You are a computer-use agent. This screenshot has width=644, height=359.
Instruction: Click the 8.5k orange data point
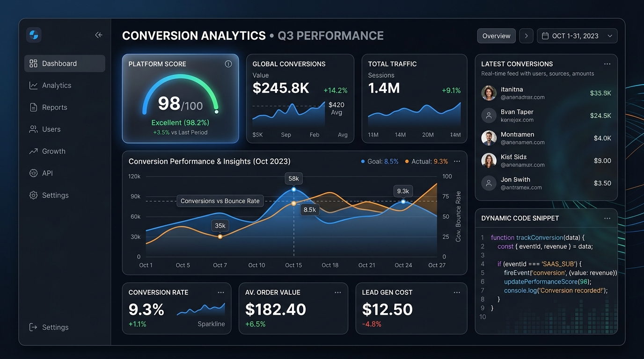(x=293, y=203)
